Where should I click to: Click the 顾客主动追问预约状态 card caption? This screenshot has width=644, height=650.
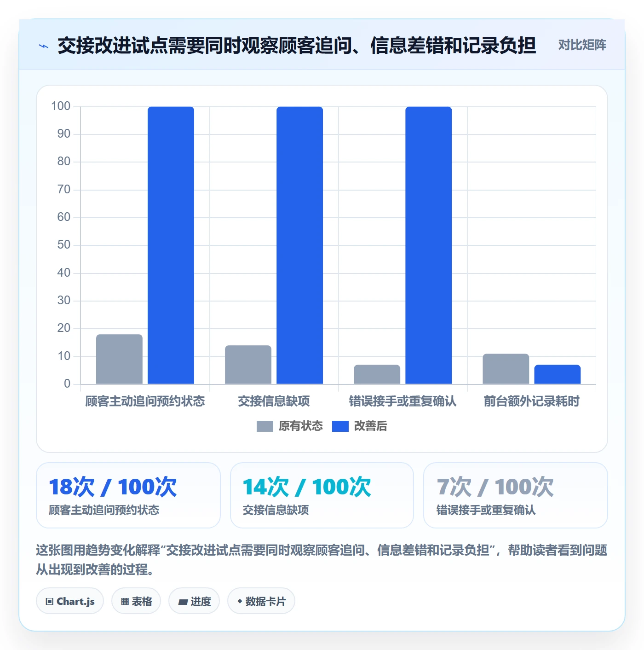(x=104, y=510)
